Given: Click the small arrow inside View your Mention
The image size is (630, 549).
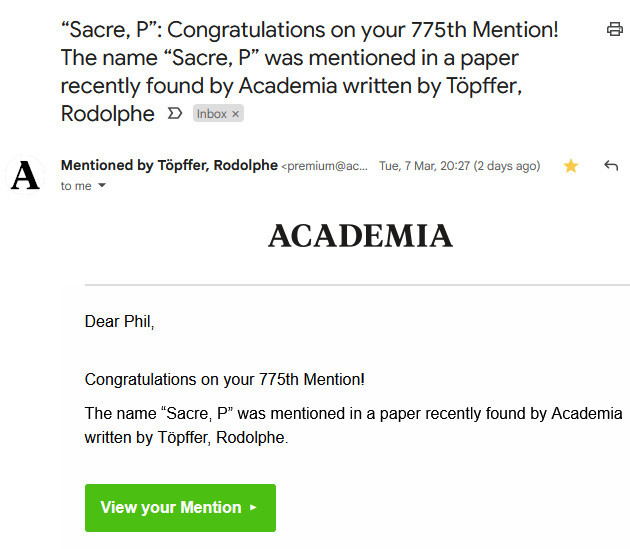Looking at the screenshot, I should (x=253, y=507).
